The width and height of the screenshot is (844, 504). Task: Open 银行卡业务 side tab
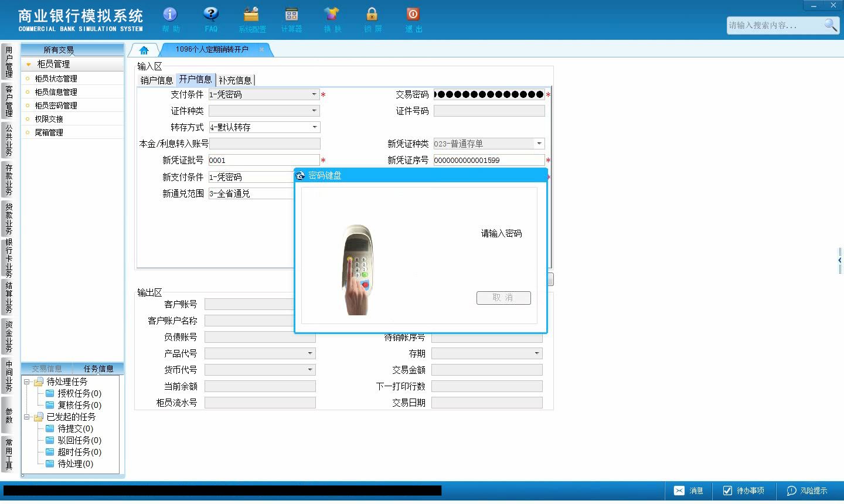point(9,258)
